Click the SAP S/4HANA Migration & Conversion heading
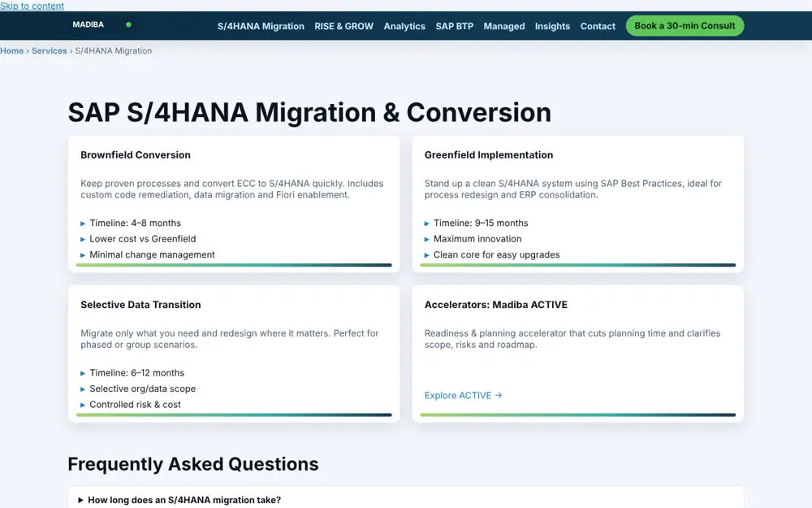 pos(309,112)
